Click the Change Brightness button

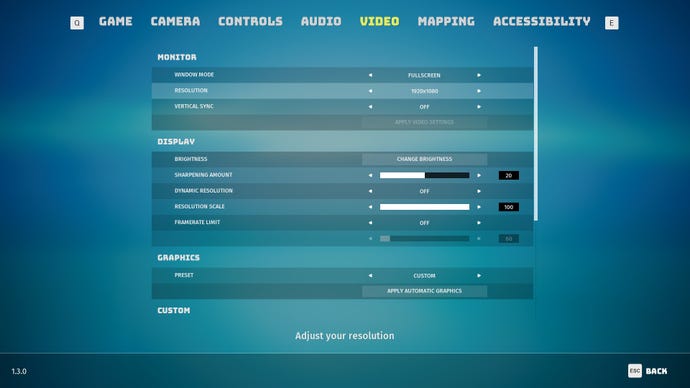[424, 159]
